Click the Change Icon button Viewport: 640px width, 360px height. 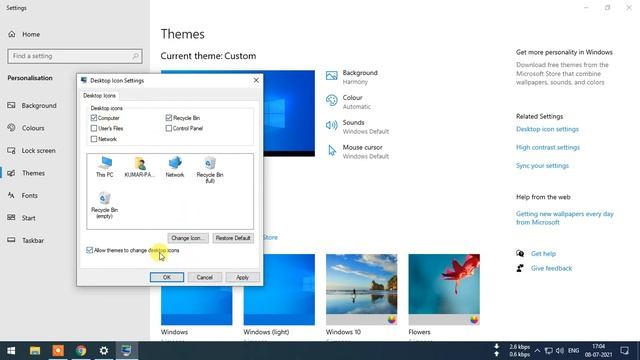pyautogui.click(x=188, y=238)
